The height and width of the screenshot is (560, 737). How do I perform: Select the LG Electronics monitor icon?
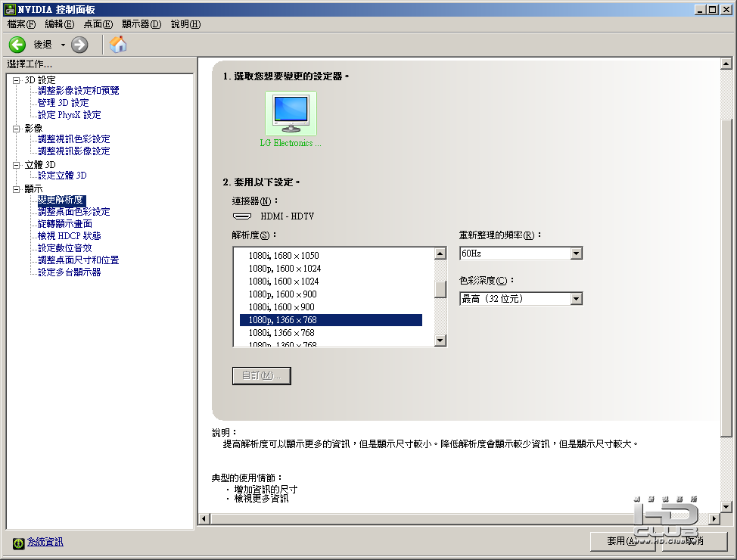click(x=291, y=114)
